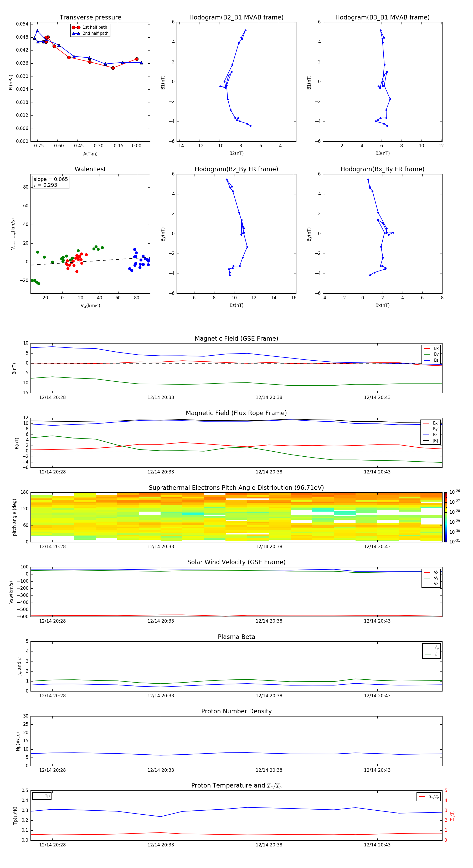Click the 'Bx(nT)' x-axis label
Image resolution: width=473 pixels, height=868 pixels.
[x=382, y=305]
